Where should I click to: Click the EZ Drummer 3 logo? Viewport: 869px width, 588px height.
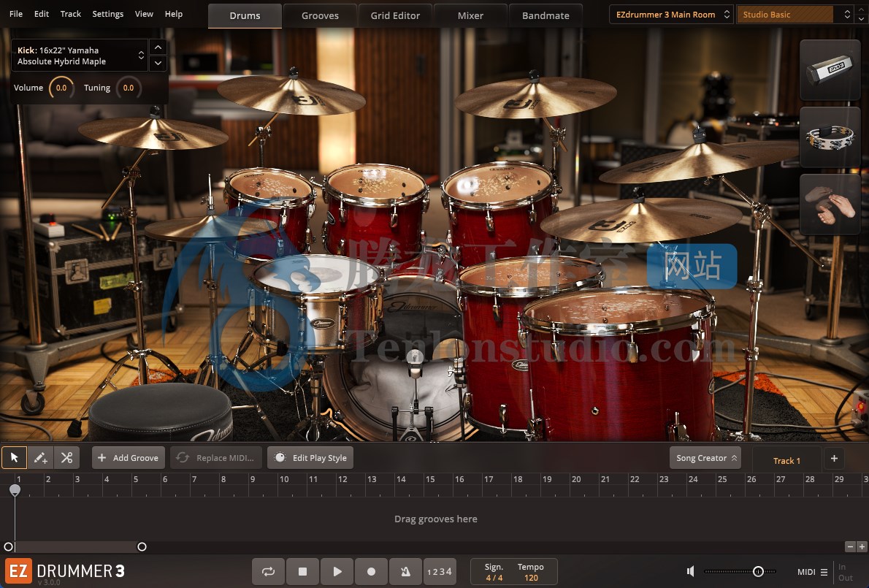tap(65, 571)
